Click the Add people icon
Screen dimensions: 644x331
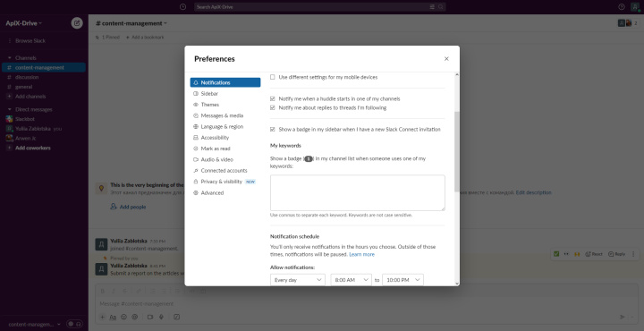(114, 207)
